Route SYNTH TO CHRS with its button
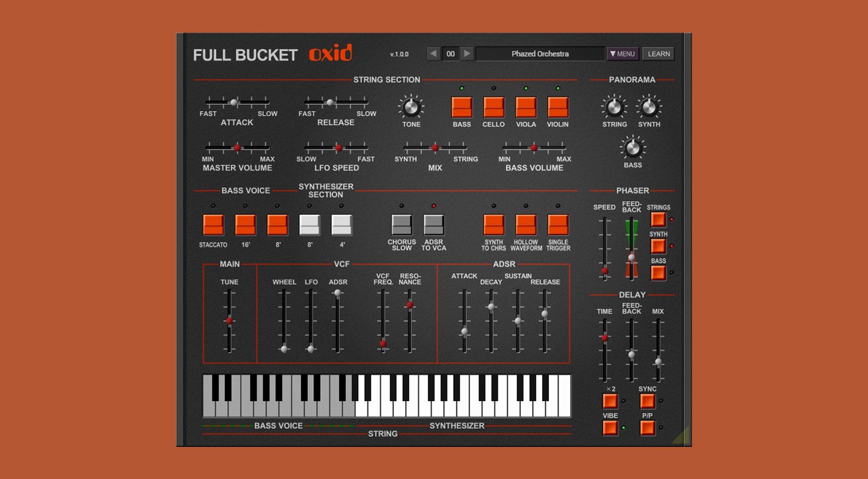868x479 pixels. [x=494, y=225]
